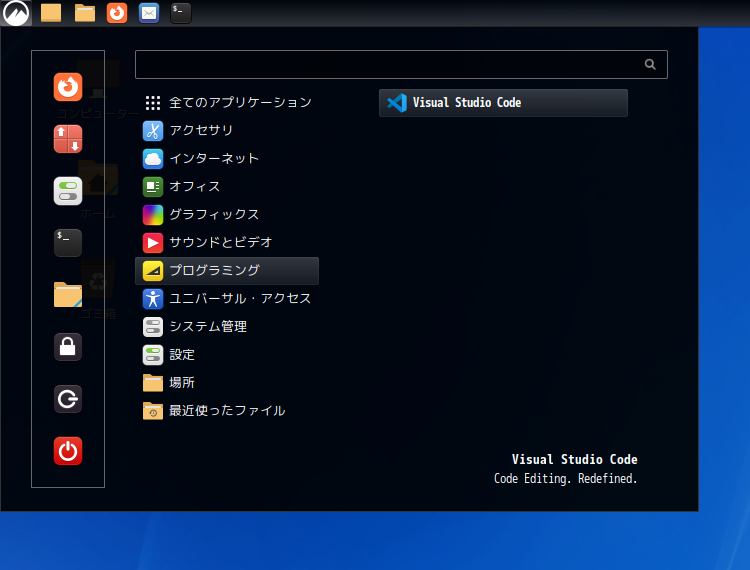
Task: Open the files folder in the favorites sidebar
Action: [68, 295]
